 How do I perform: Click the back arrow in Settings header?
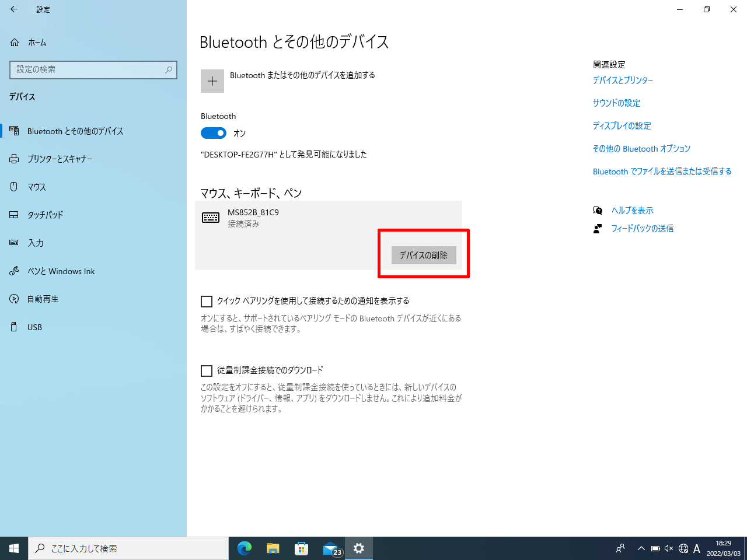(x=14, y=9)
